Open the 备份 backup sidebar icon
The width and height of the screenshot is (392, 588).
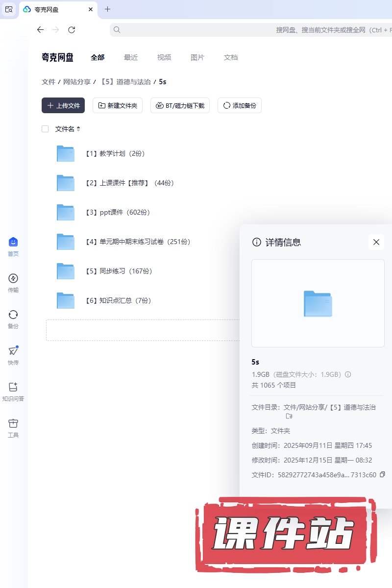(13, 315)
